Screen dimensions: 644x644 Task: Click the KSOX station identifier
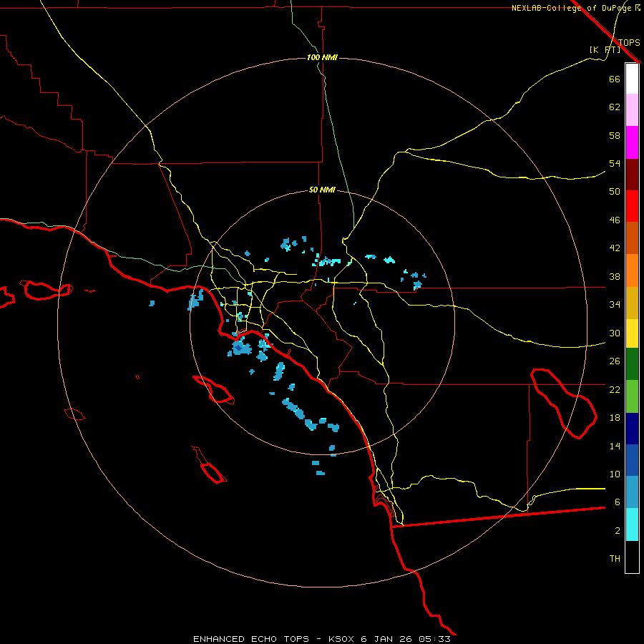click(341, 639)
